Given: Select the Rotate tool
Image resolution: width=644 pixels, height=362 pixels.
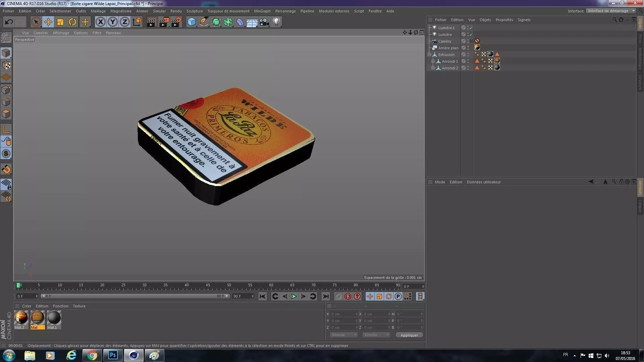Looking at the screenshot, I should tap(72, 22).
